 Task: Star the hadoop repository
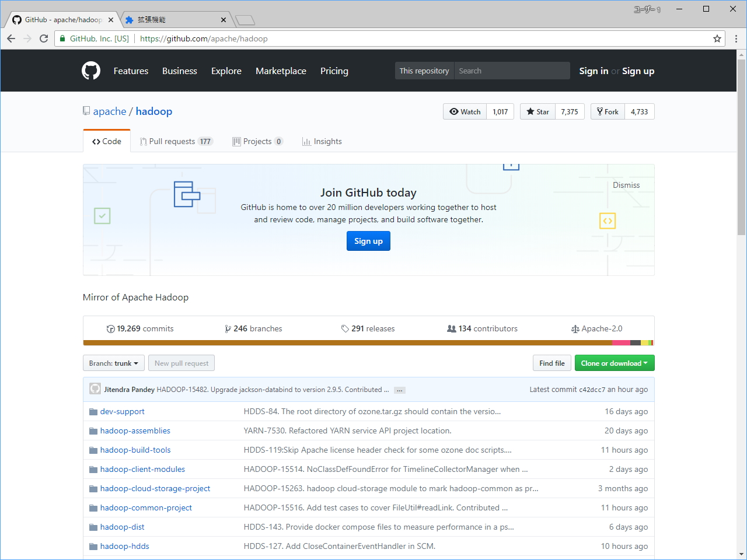pos(536,111)
